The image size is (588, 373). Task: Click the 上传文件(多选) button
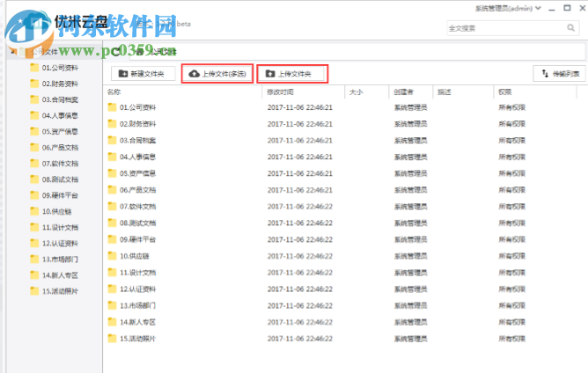(217, 74)
